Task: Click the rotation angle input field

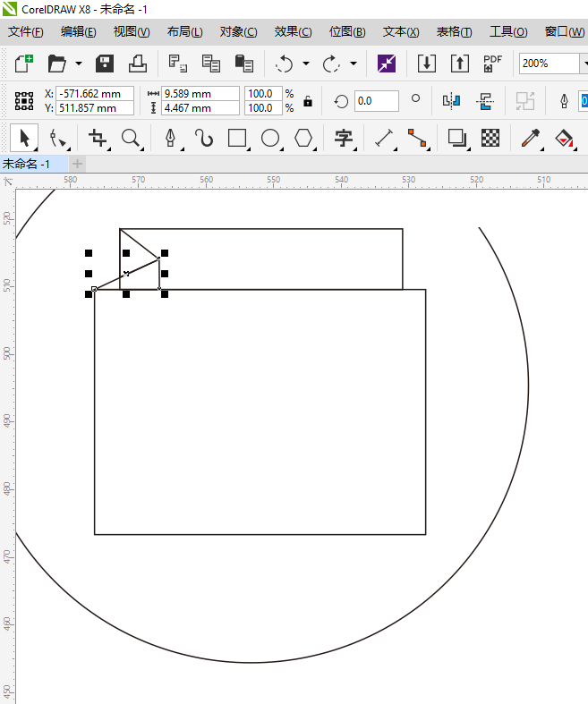Action: pos(376,101)
